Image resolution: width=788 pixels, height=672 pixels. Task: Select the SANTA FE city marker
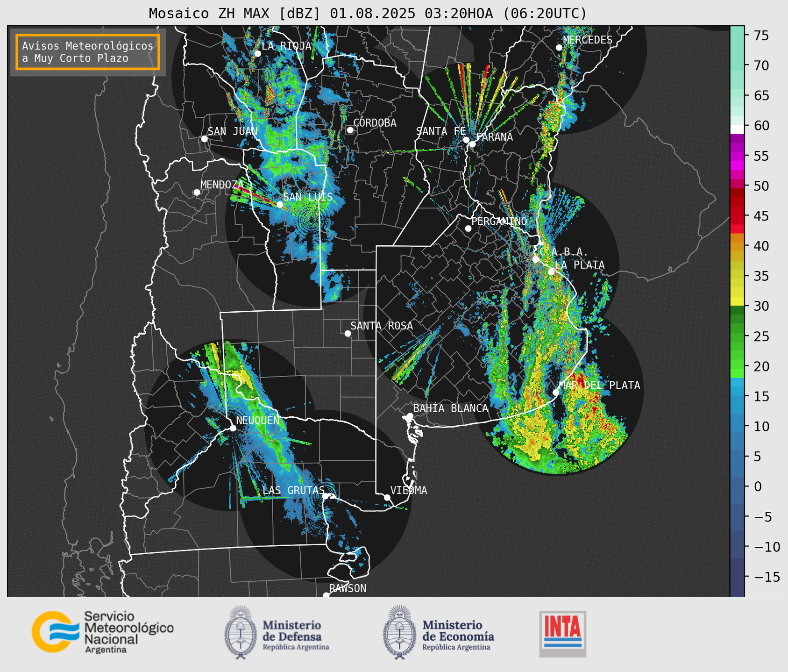tap(466, 140)
